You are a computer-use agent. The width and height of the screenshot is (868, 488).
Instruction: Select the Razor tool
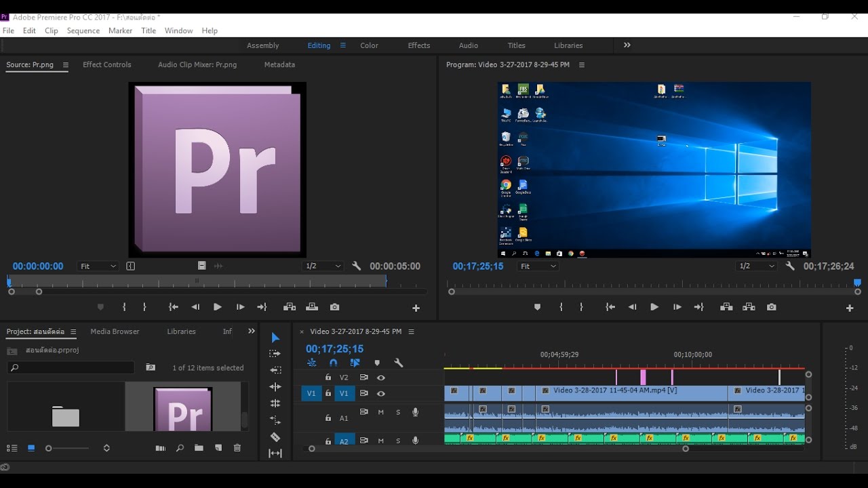[275, 437]
